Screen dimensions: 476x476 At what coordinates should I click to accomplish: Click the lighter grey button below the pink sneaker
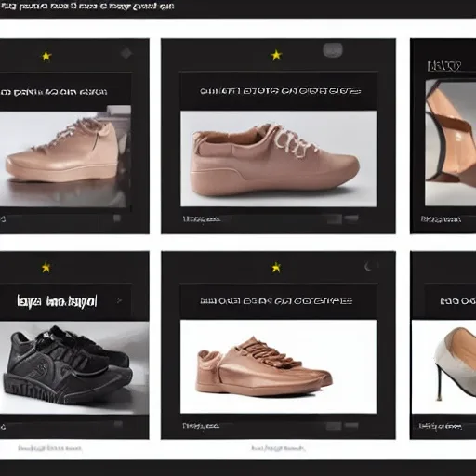click(351, 218)
